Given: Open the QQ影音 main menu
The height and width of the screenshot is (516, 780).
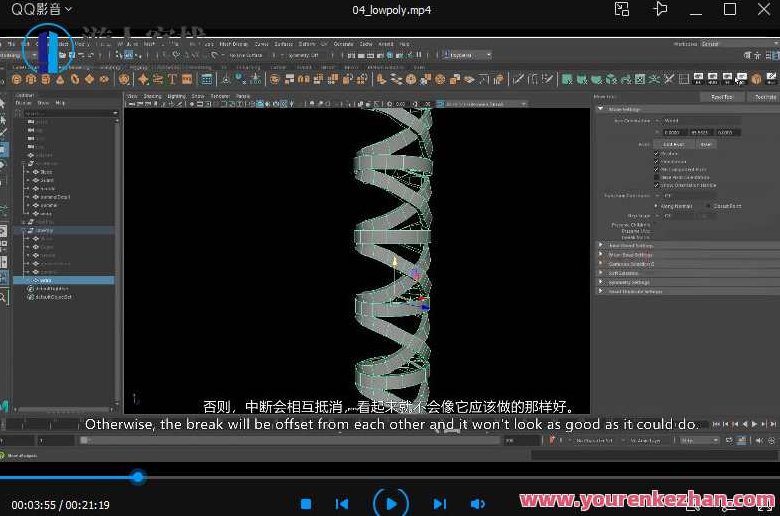Looking at the screenshot, I should click(x=41, y=9).
